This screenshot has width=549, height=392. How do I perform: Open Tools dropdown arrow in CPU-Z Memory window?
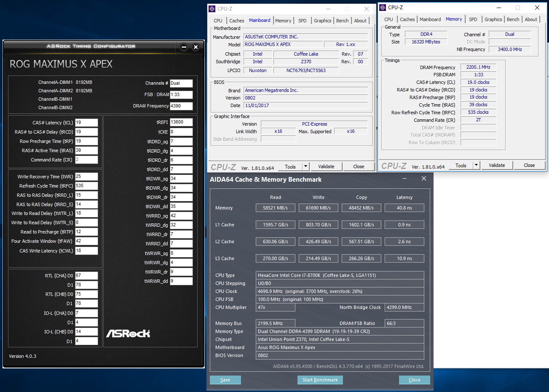tap(477, 165)
